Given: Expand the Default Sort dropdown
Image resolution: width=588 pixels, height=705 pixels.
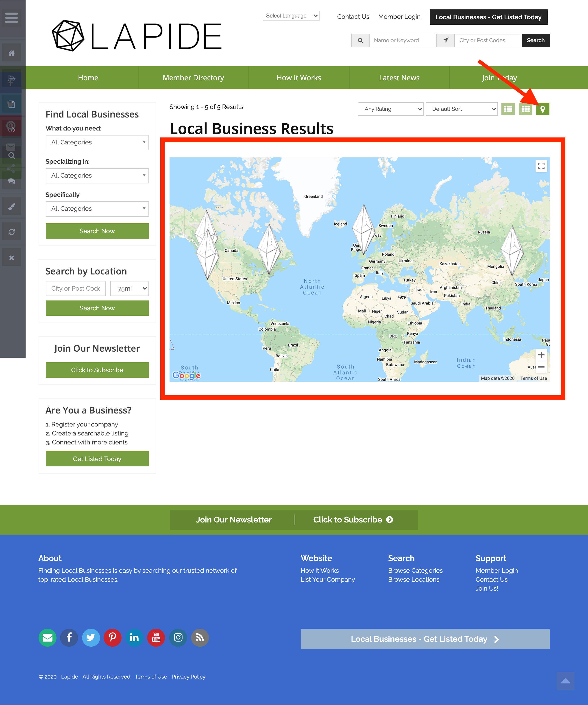Looking at the screenshot, I should click(x=461, y=109).
